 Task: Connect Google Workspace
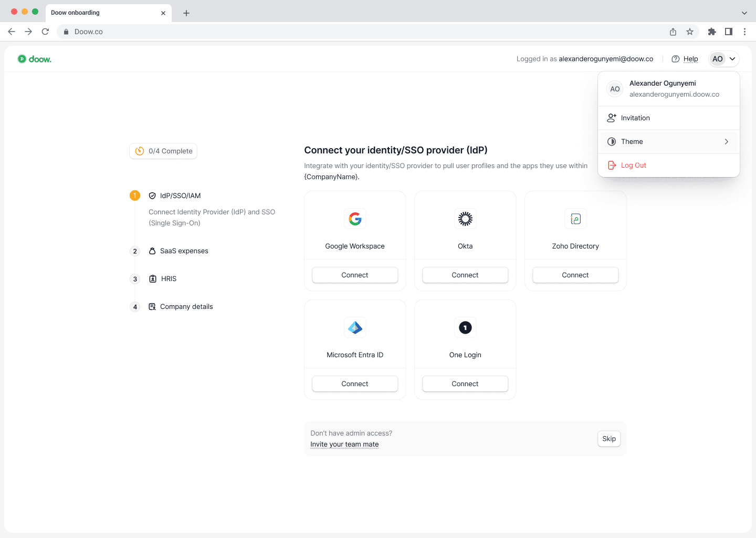355,275
